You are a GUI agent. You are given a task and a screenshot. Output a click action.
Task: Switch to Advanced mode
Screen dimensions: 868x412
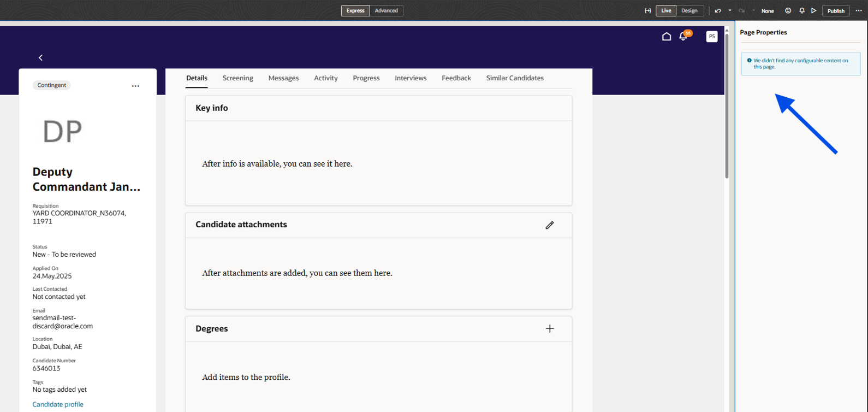click(x=387, y=10)
